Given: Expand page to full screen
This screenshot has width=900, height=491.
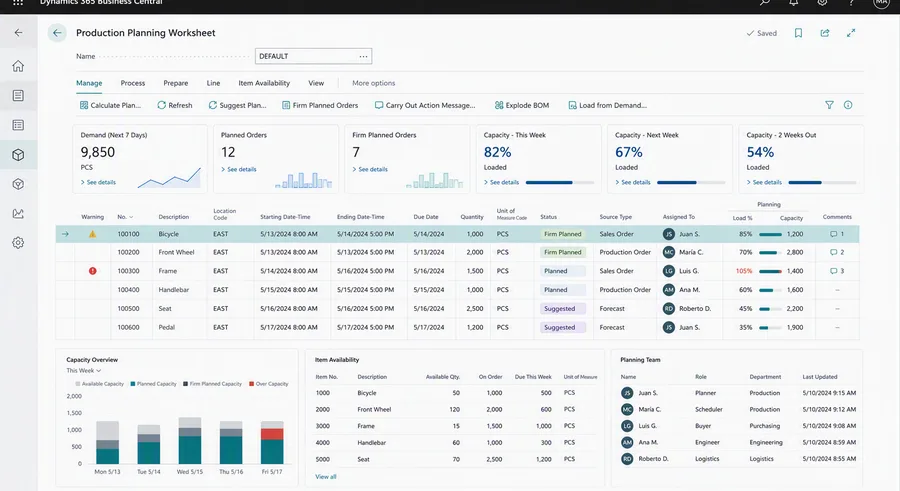Looking at the screenshot, I should click(851, 33).
